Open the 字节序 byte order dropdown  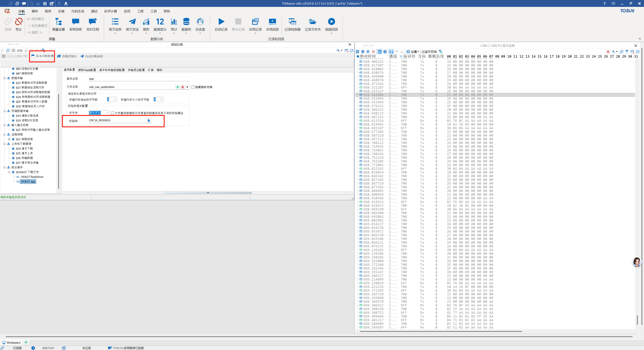[107, 113]
